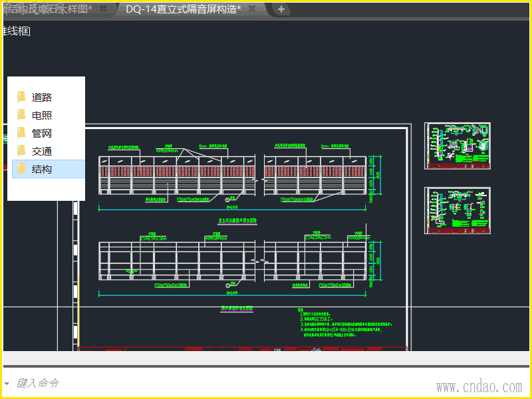Select the green notes text block

tap(344, 323)
